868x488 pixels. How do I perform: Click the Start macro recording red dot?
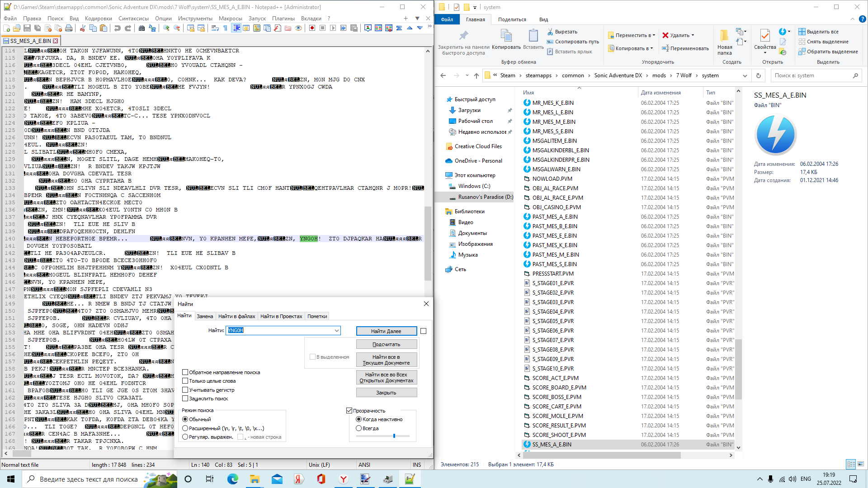(312, 28)
